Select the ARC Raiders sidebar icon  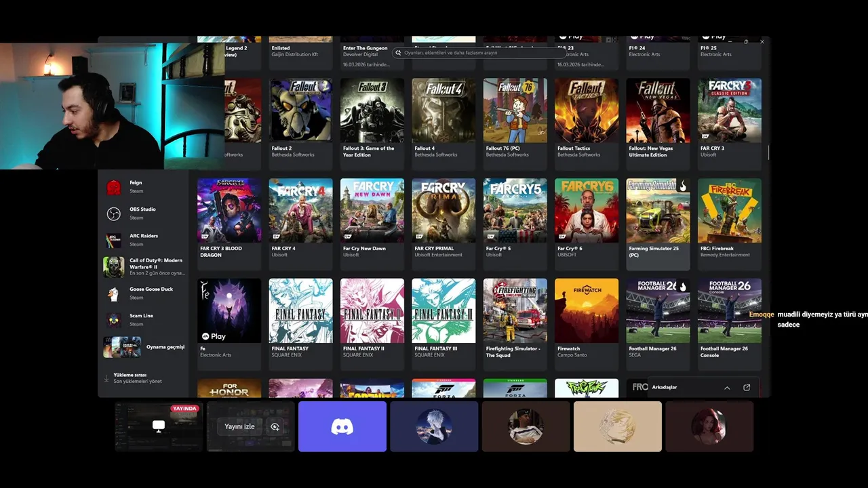click(113, 241)
